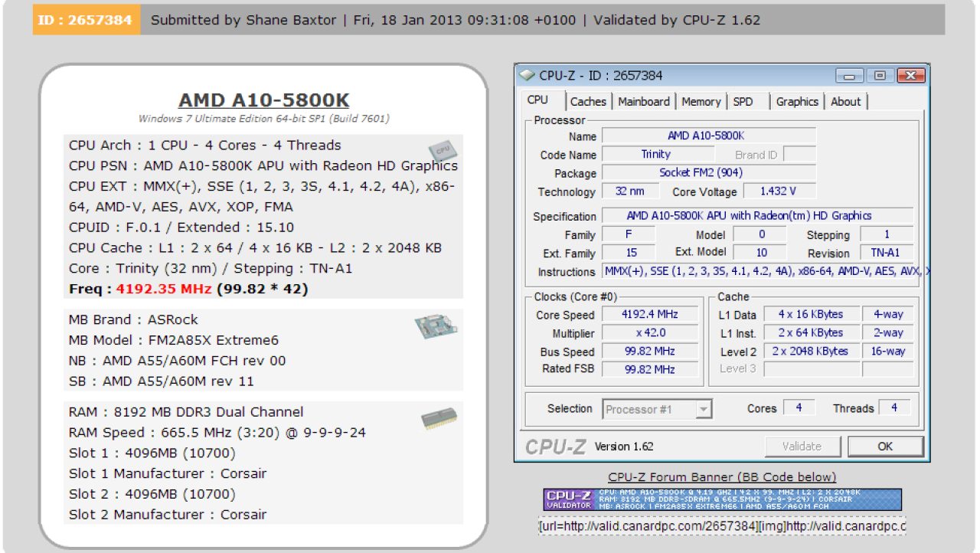980x553 pixels.
Task: Click the Revision value TN-A1
Action: pyautogui.click(x=886, y=253)
